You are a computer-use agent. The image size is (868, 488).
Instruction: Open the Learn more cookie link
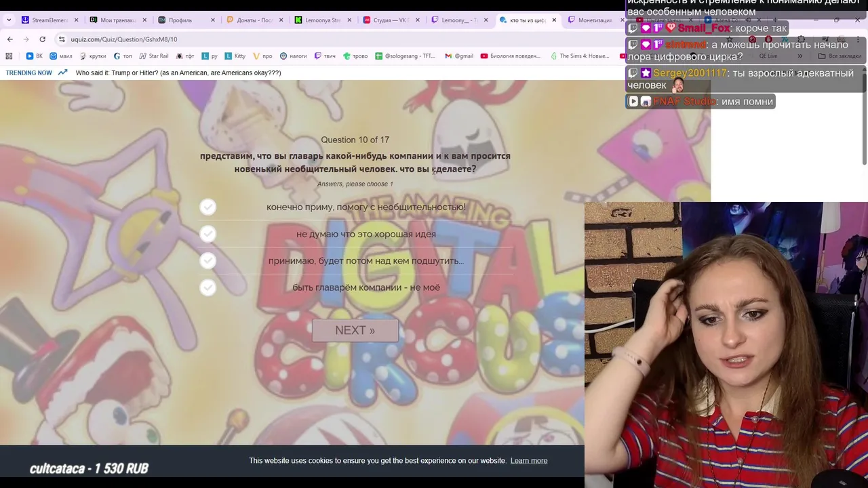[x=529, y=461]
